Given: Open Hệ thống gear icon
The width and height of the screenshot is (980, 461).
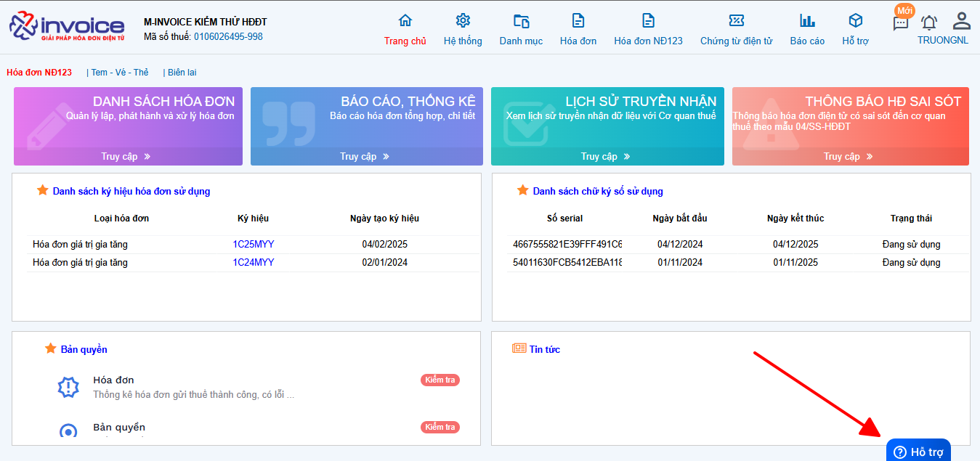Looking at the screenshot, I should [463, 20].
